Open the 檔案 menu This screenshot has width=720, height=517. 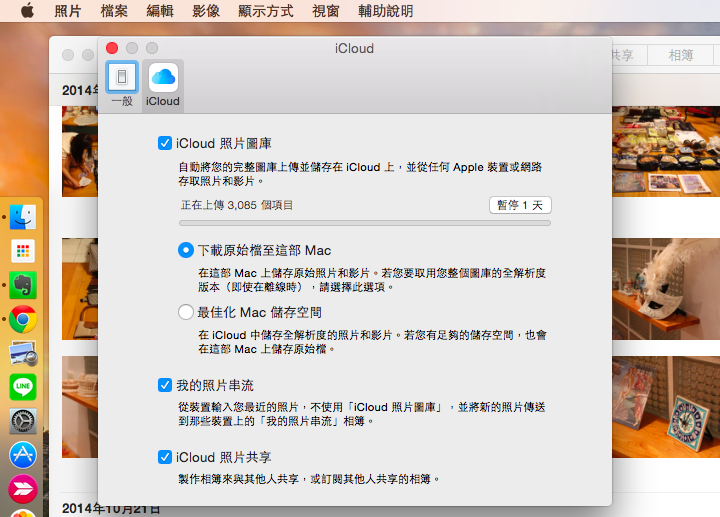pyautogui.click(x=114, y=11)
